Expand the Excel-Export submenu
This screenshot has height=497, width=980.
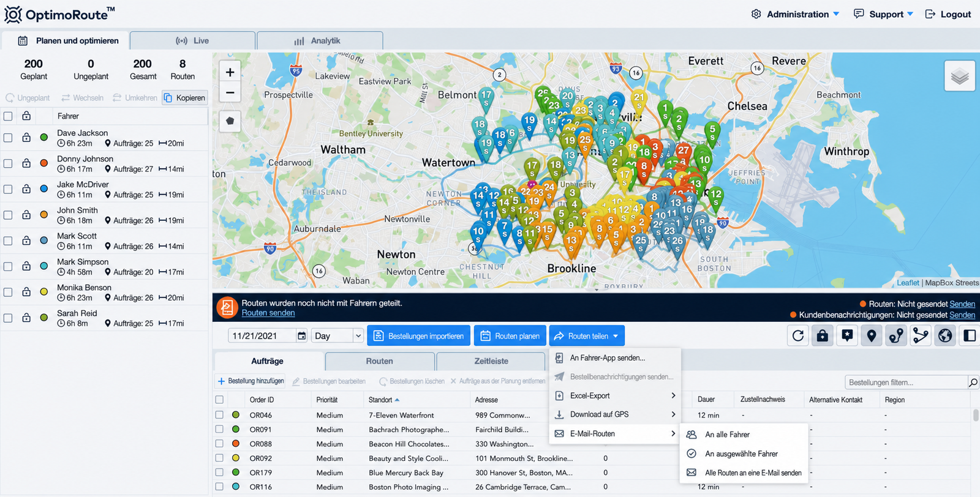[616, 396]
